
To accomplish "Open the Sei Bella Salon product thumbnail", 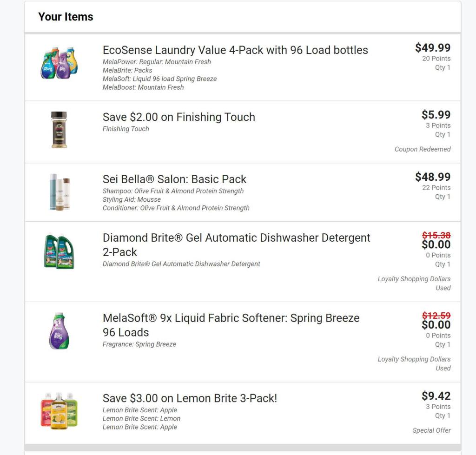I will tap(59, 192).
